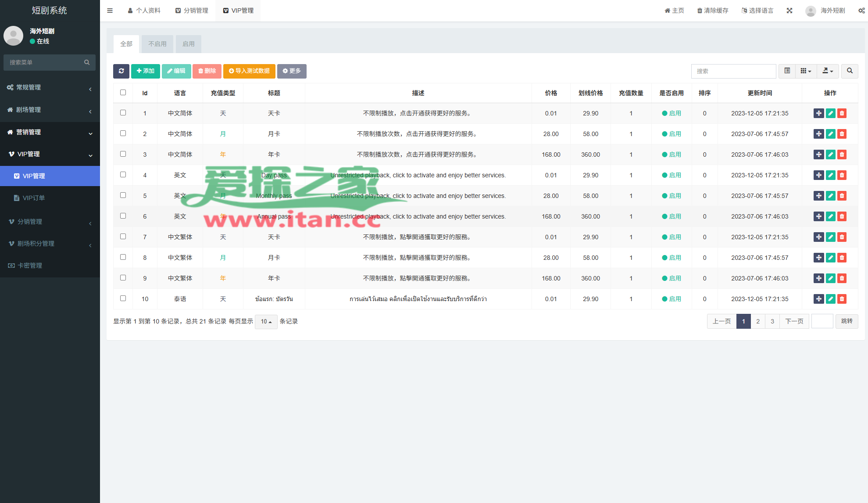Collapse sidebar using hamburger menu icon
The height and width of the screenshot is (503, 868).
point(110,11)
